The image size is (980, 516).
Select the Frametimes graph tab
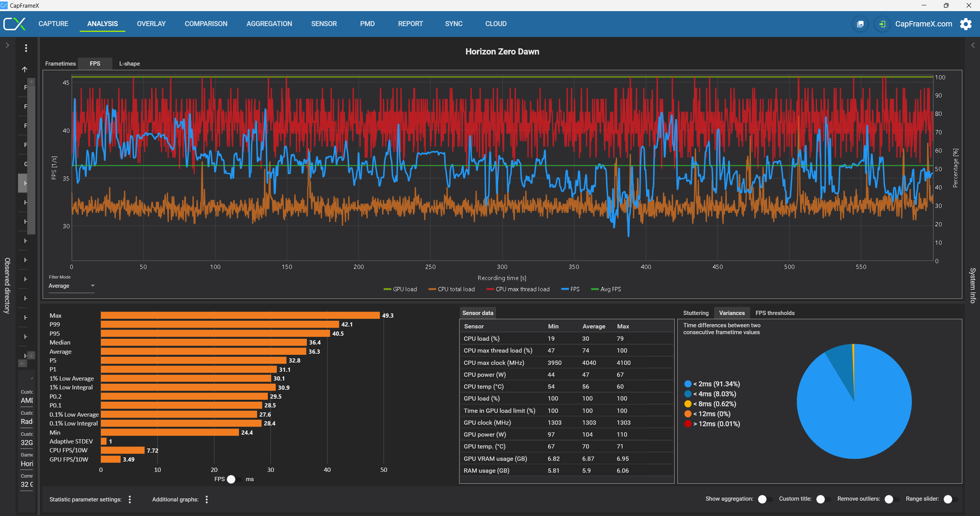coord(60,64)
